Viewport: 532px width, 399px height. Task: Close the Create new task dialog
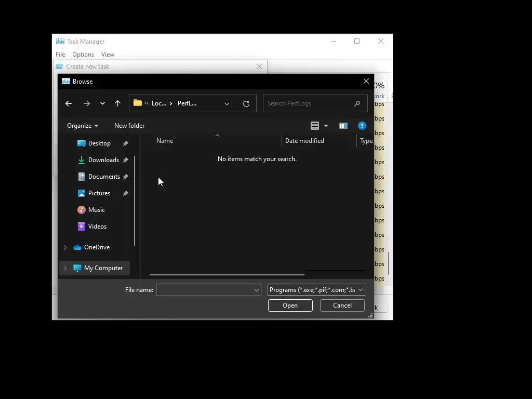pos(259,66)
